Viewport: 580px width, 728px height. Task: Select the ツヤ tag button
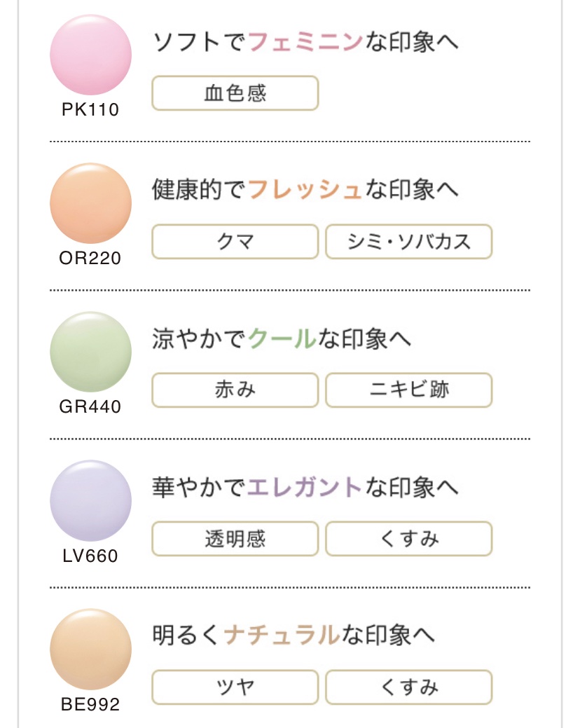click(x=235, y=687)
